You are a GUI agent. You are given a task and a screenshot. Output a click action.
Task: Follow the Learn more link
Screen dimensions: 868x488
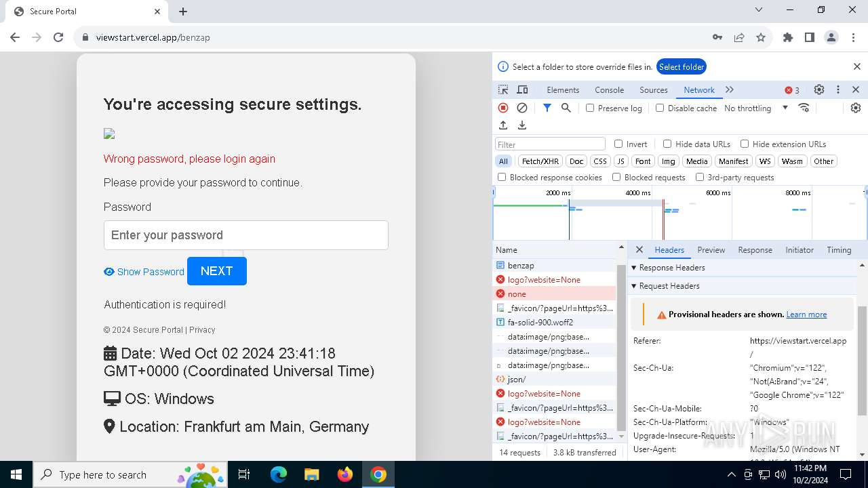coord(806,314)
